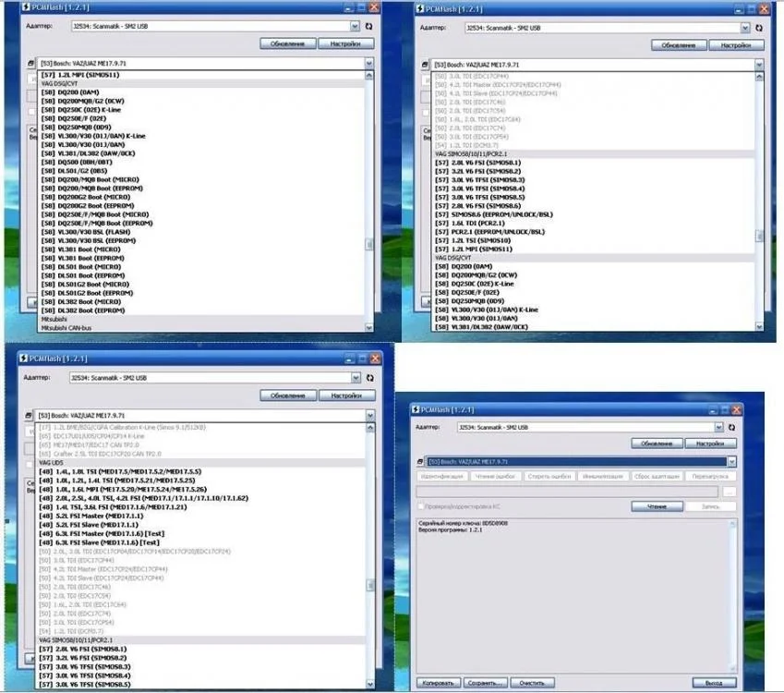Screen dimensions: 784x693
Task: Select [58] DQ200G2 Boot (EEPROM)
Action: [88, 206]
